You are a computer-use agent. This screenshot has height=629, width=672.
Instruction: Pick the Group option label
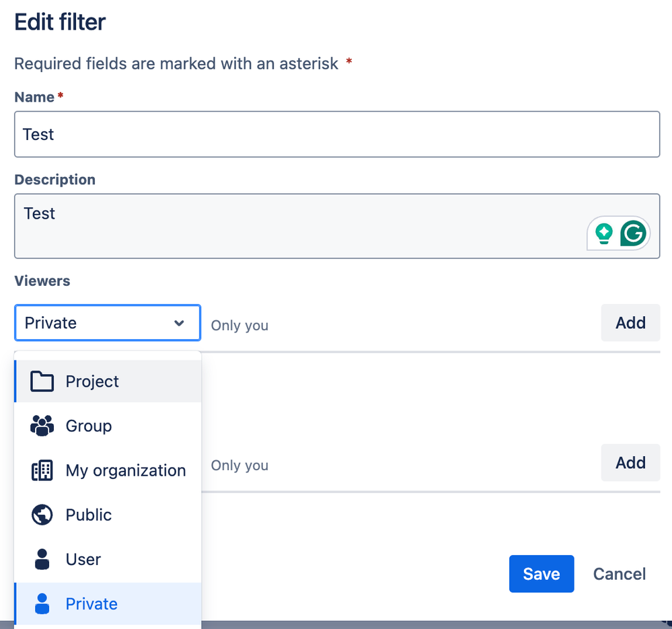tap(89, 426)
